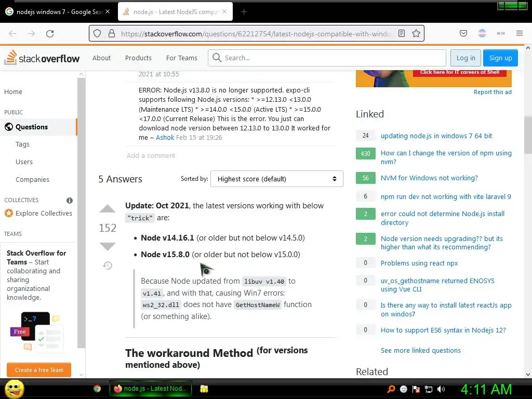Click the browser forward arrow
The width and height of the screenshot is (532, 399).
(x=31, y=34)
